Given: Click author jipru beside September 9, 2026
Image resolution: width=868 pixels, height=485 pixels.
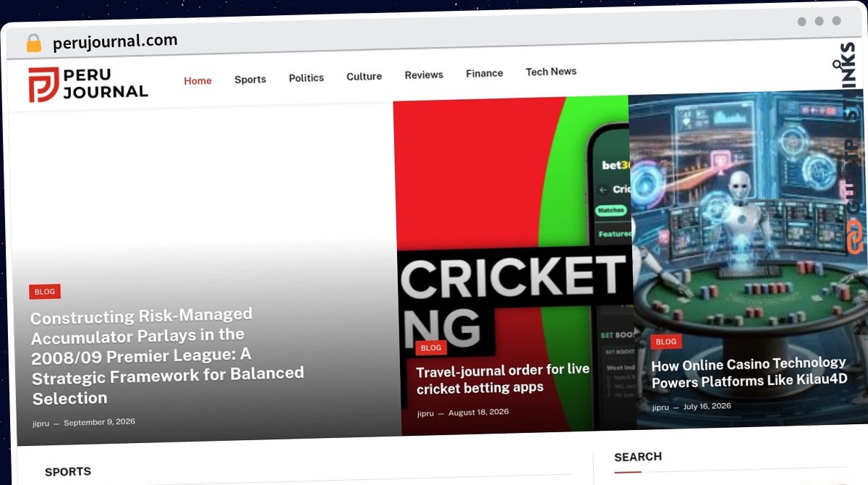Looking at the screenshot, I should pyautogui.click(x=41, y=423).
